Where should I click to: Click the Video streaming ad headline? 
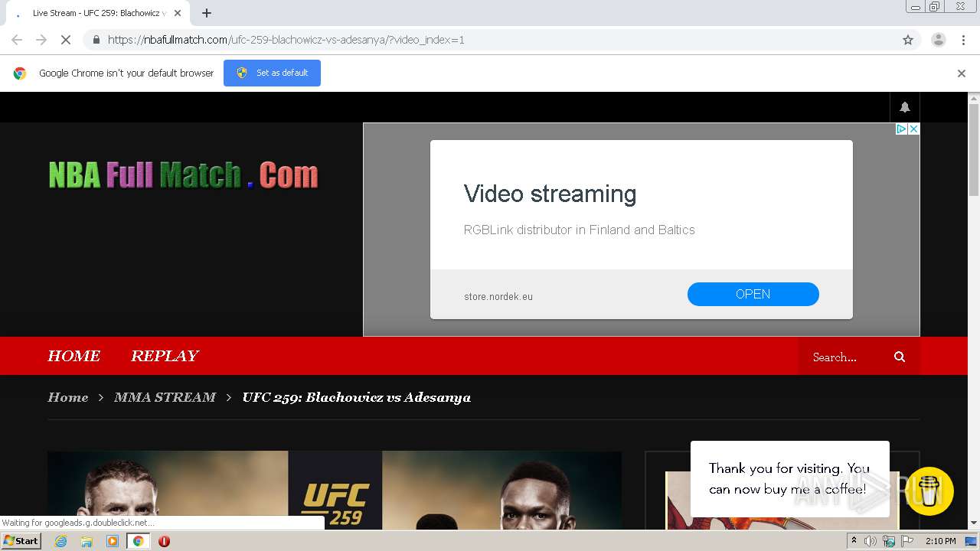click(550, 194)
